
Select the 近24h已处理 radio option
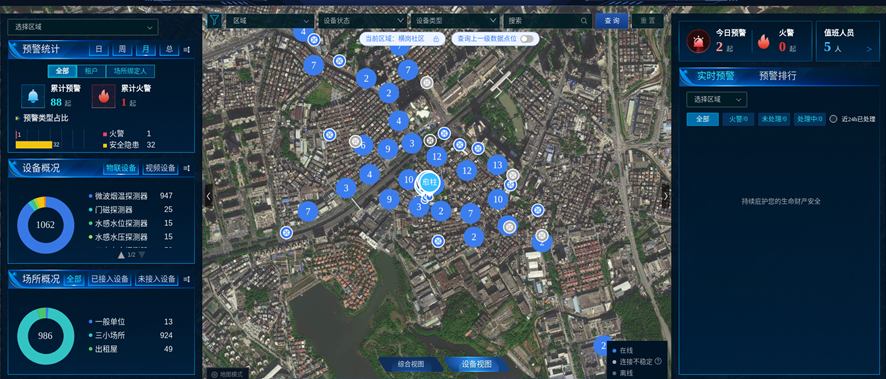pyautogui.click(x=833, y=119)
